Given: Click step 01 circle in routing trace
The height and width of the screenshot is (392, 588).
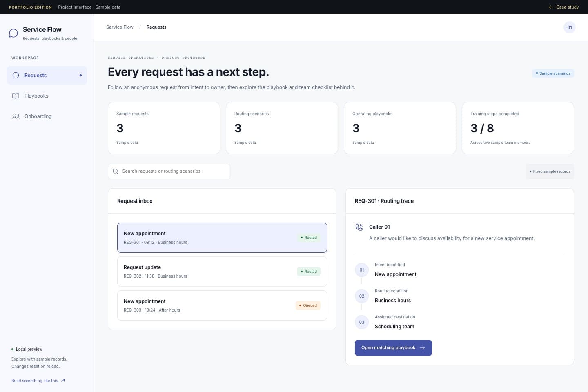Looking at the screenshot, I should click(361, 270).
